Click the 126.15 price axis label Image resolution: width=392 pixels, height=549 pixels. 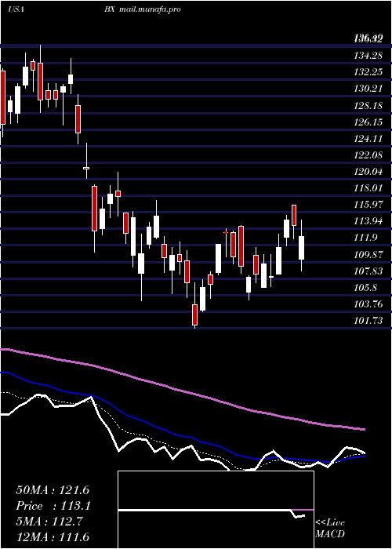coord(368,122)
